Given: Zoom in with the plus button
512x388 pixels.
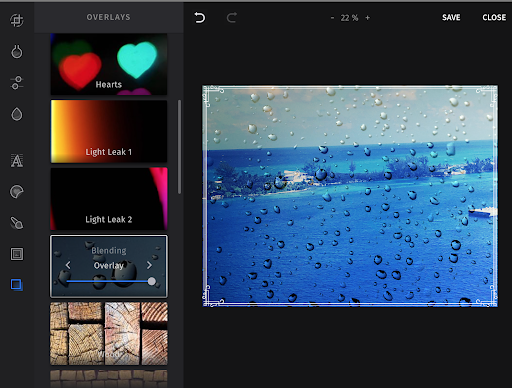Looking at the screenshot, I should coord(367,18).
